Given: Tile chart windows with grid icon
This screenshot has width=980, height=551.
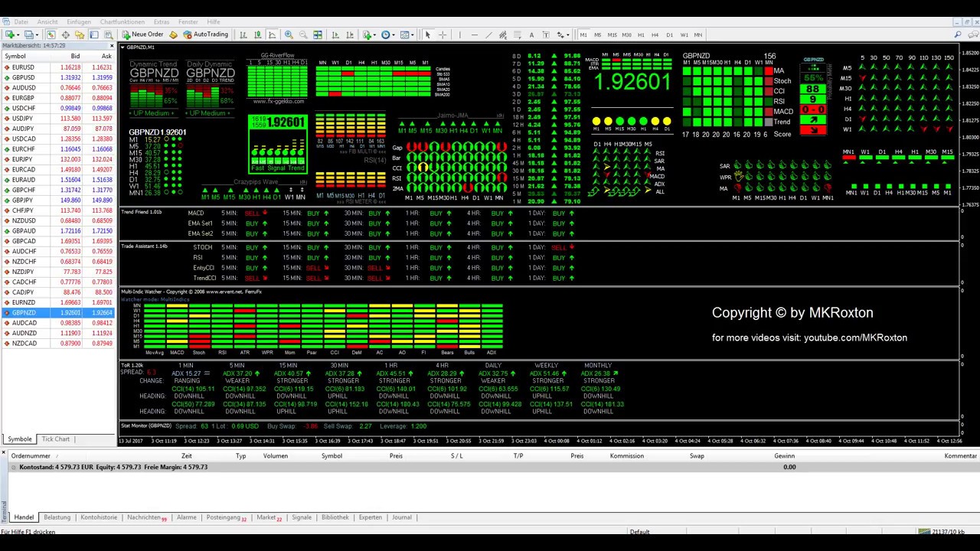Looking at the screenshot, I should click(x=317, y=34).
